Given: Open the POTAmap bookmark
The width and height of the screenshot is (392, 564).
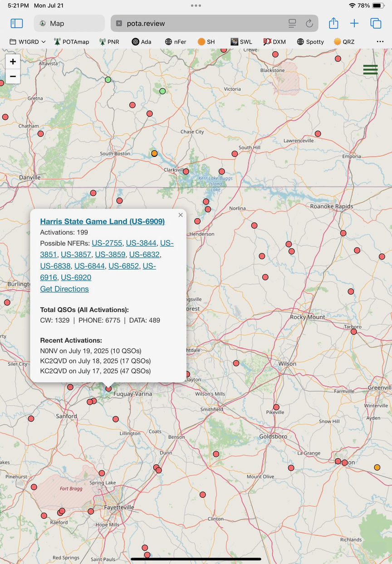Looking at the screenshot, I should click(x=71, y=42).
